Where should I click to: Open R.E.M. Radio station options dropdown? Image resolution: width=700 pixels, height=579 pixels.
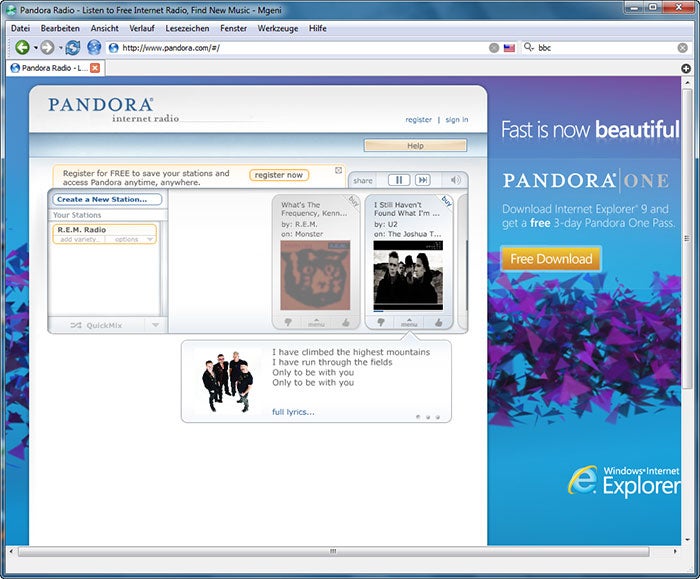tap(132, 240)
